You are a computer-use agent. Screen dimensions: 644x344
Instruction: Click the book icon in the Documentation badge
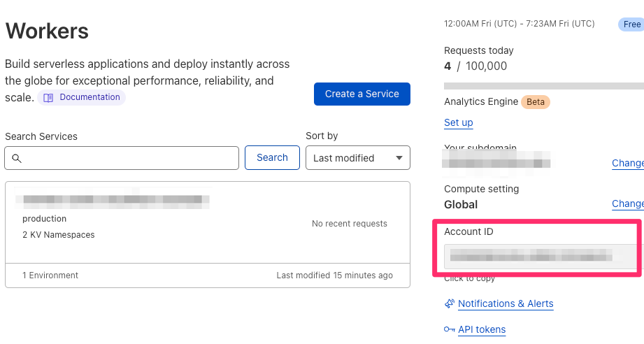tap(48, 98)
